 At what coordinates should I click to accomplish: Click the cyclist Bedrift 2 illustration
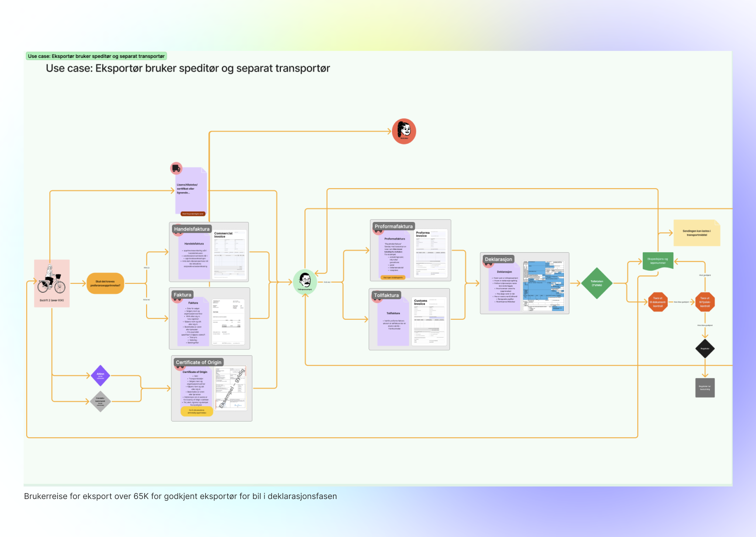click(x=52, y=279)
